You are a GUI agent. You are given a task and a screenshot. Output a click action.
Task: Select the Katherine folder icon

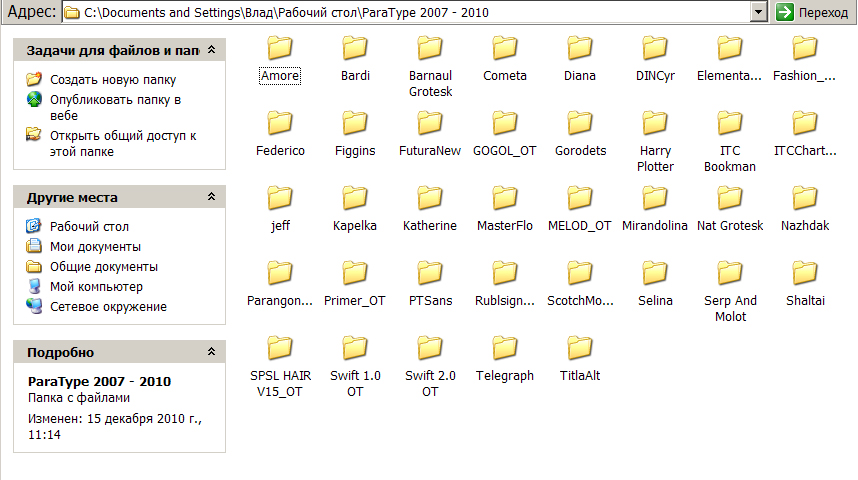430,198
